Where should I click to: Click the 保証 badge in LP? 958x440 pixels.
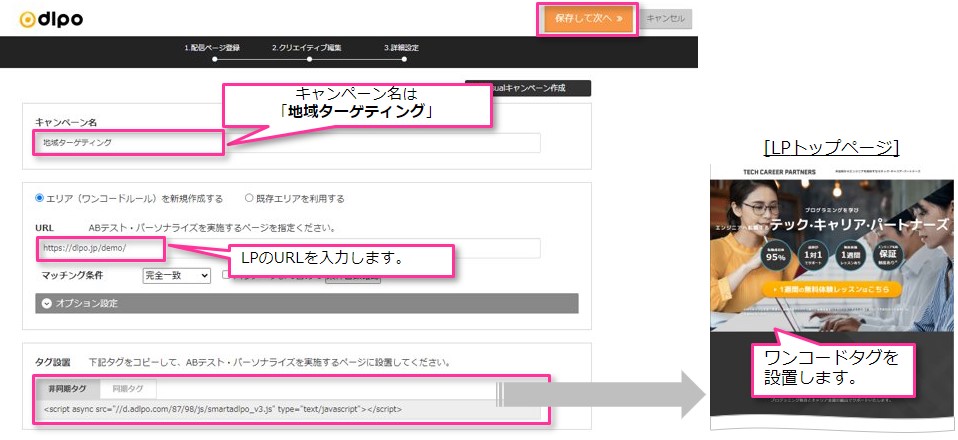(x=890, y=255)
